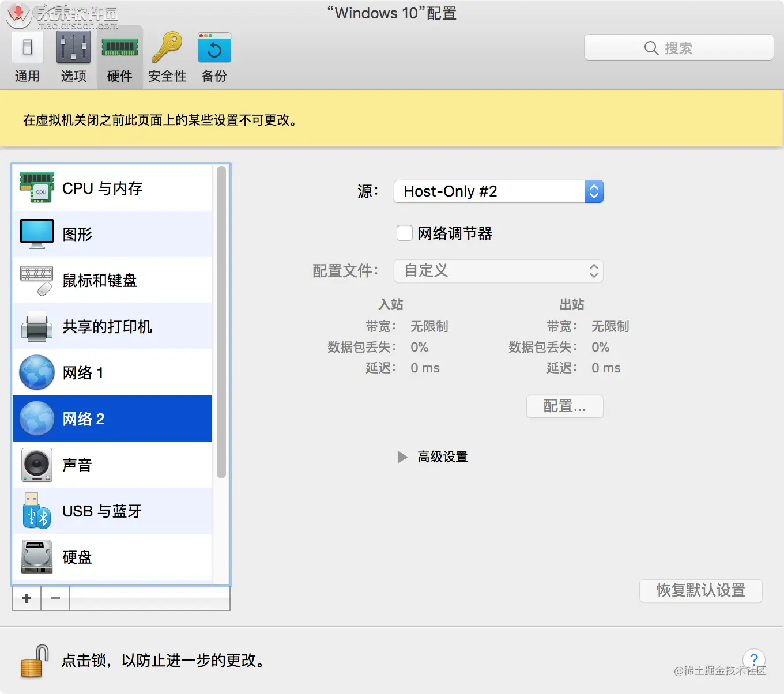784x694 pixels.
Task: Open the 配置文件 profile dropdown 自定义
Action: [x=499, y=271]
